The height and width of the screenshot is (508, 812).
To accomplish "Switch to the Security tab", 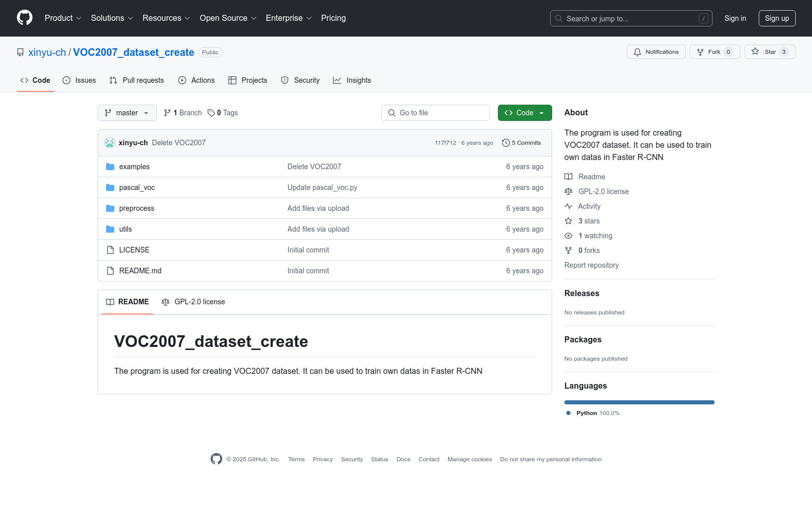I will [300, 80].
